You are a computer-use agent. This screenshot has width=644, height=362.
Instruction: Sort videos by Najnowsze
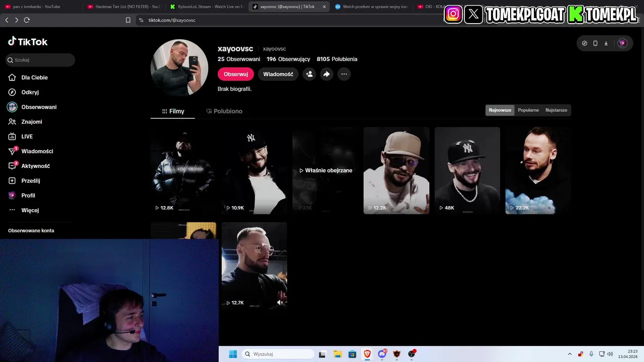pos(500,110)
